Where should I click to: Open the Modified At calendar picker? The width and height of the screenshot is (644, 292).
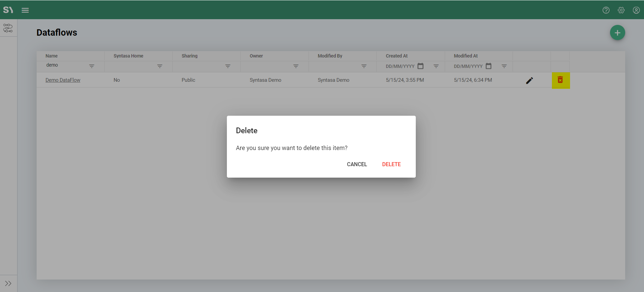(x=488, y=66)
